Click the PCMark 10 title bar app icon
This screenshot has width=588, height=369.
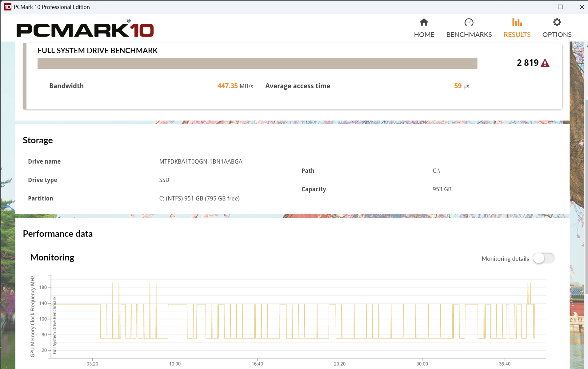[x=8, y=7]
